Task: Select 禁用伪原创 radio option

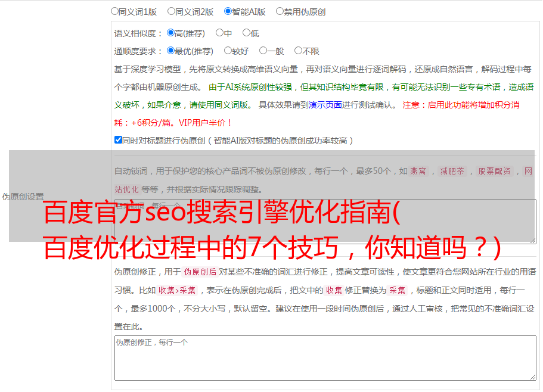Action: point(280,11)
